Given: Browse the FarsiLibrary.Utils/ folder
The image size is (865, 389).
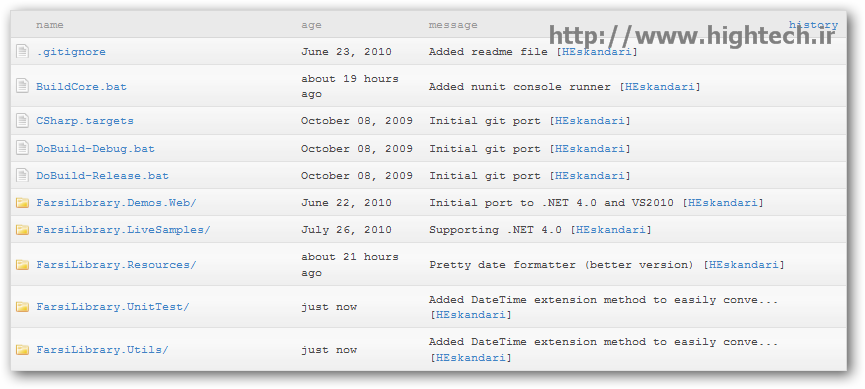Looking at the screenshot, I should tap(103, 350).
